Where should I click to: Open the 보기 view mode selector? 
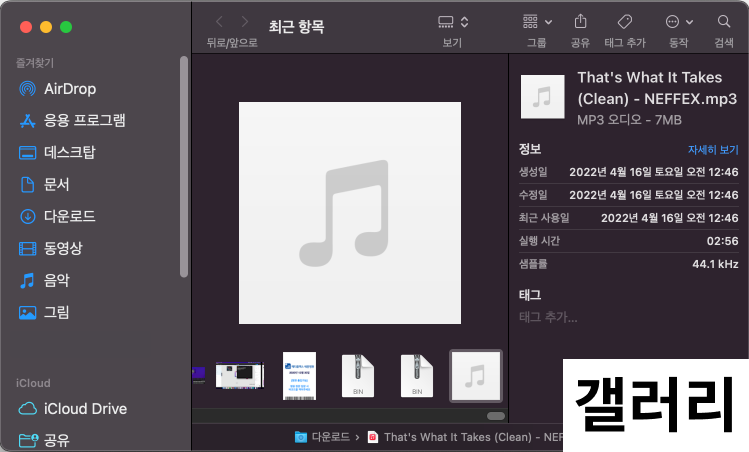(x=453, y=22)
